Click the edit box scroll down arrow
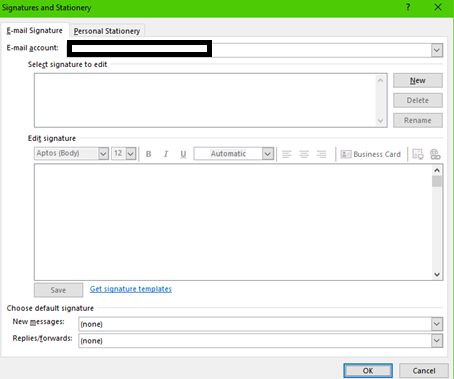This screenshot has height=379, width=454. 437,275
